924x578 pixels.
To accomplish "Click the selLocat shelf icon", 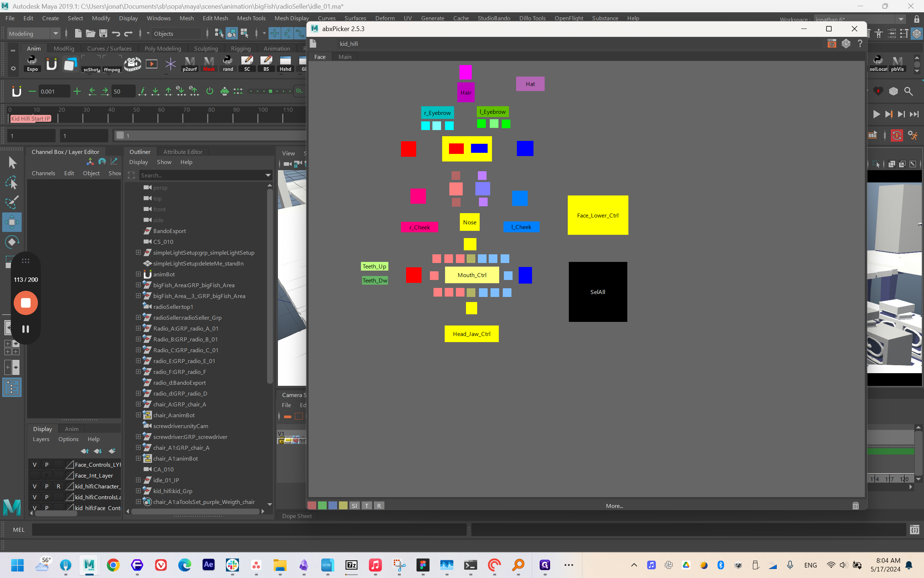I will point(878,64).
